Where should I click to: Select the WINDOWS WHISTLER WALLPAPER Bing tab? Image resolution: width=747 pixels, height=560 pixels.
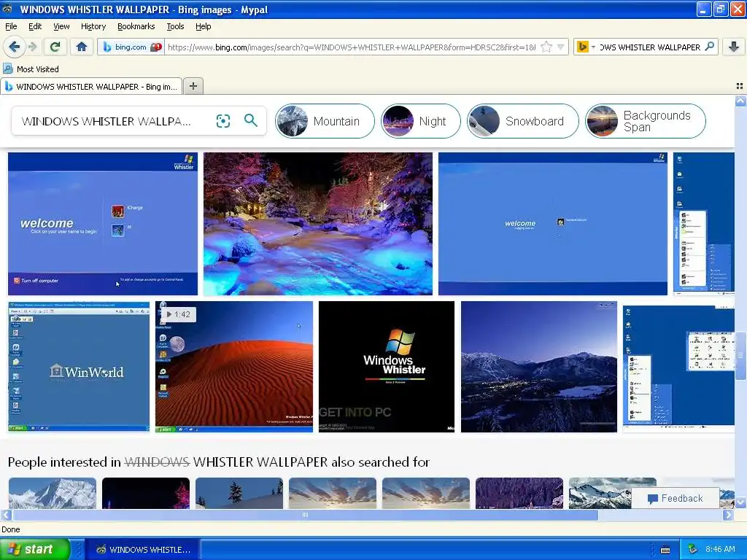(91, 86)
